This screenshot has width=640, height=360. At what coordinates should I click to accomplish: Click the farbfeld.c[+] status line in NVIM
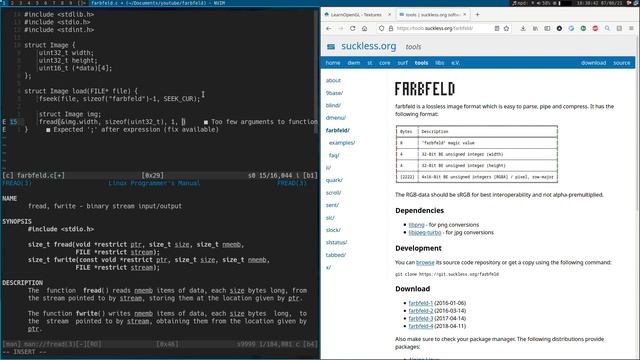(x=160, y=176)
